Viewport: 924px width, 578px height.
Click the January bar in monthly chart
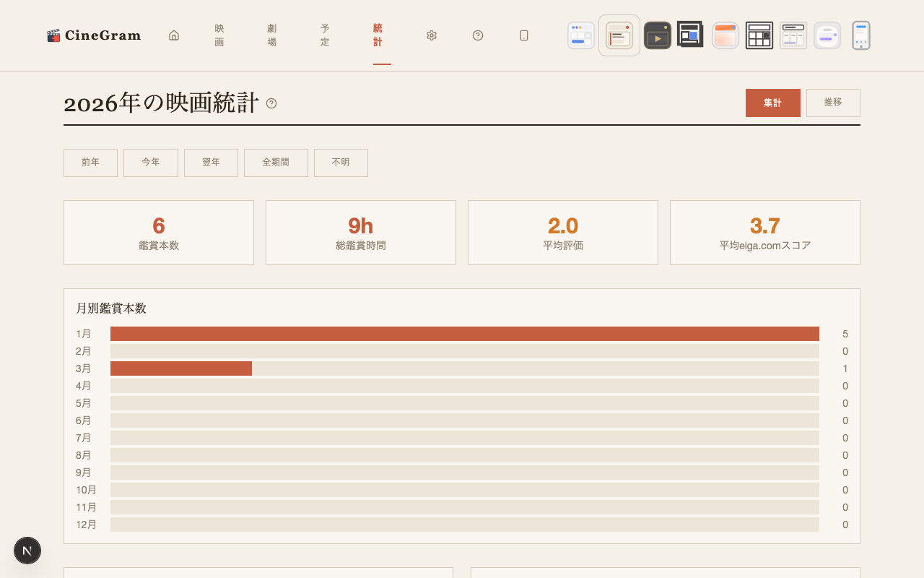click(x=464, y=334)
